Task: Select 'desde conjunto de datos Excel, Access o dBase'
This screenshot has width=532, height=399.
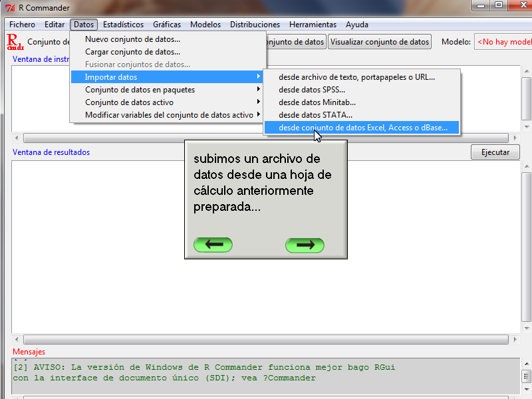Action: (x=362, y=128)
